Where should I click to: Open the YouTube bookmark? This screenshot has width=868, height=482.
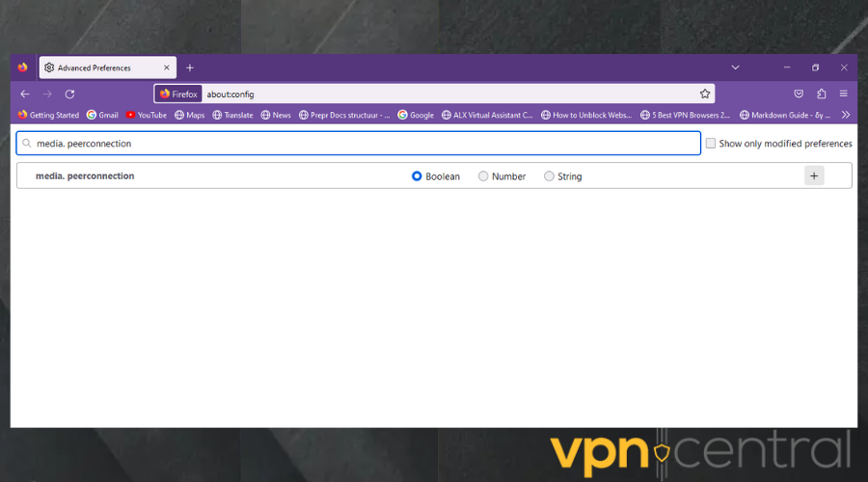[x=146, y=115]
